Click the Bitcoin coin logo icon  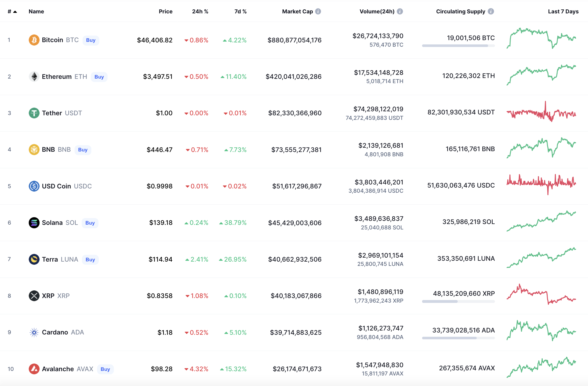coord(34,40)
